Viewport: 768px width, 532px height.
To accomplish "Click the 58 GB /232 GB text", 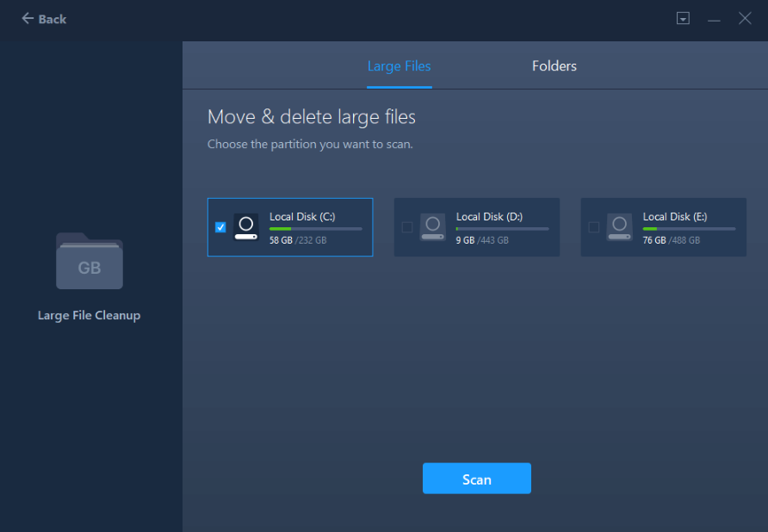I will point(298,240).
